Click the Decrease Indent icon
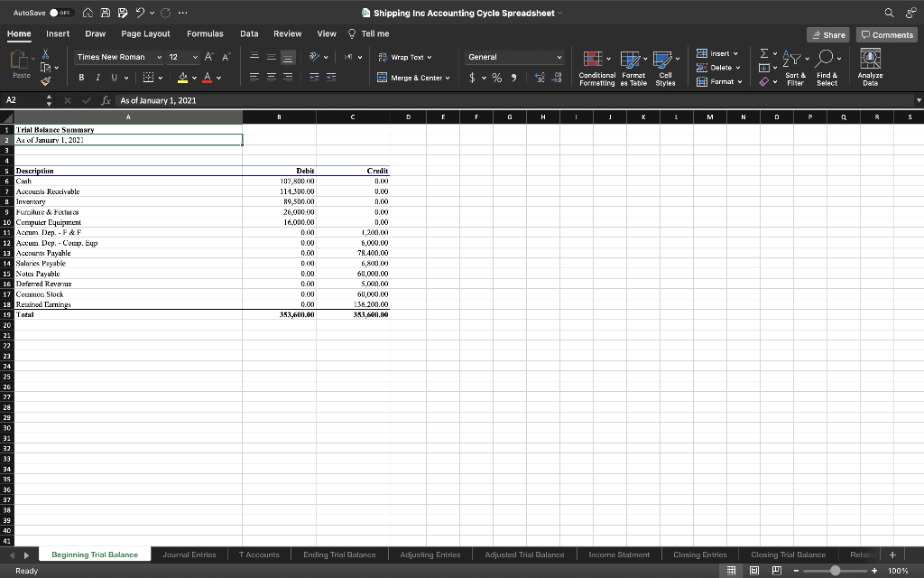This screenshot has width=924, height=578. coord(314,78)
